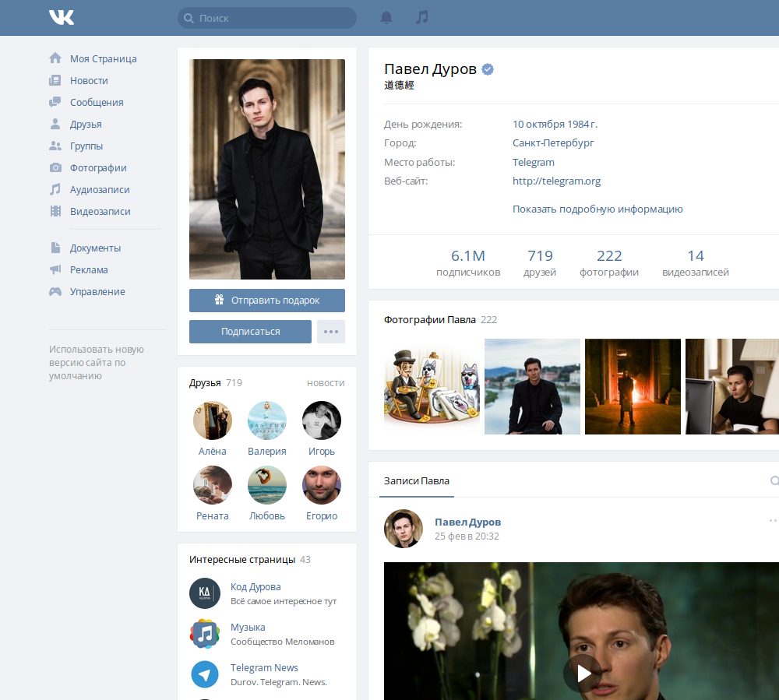Open the http://telegram.org website link
The image size is (779, 700).
click(x=556, y=181)
